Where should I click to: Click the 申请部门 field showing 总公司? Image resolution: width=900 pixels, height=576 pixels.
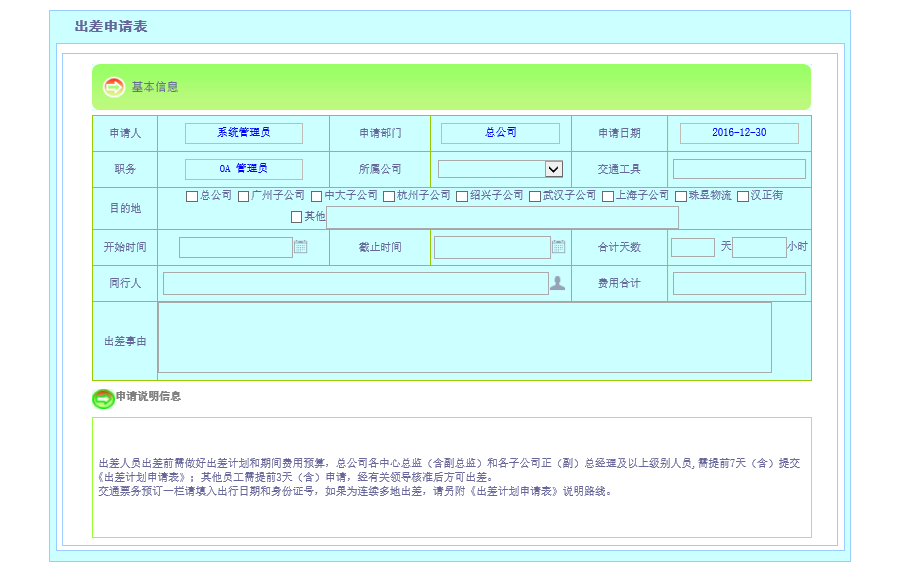click(x=501, y=133)
